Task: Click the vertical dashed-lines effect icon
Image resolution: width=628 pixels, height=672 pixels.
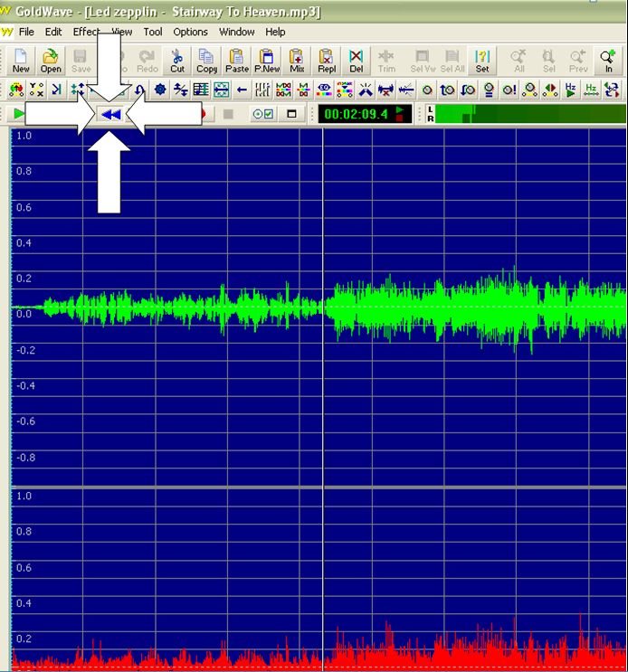Action: (262, 90)
